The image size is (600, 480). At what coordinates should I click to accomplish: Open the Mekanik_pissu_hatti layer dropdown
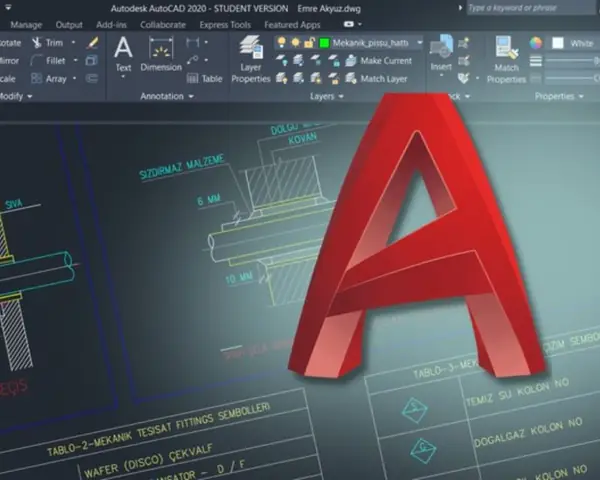(419, 42)
